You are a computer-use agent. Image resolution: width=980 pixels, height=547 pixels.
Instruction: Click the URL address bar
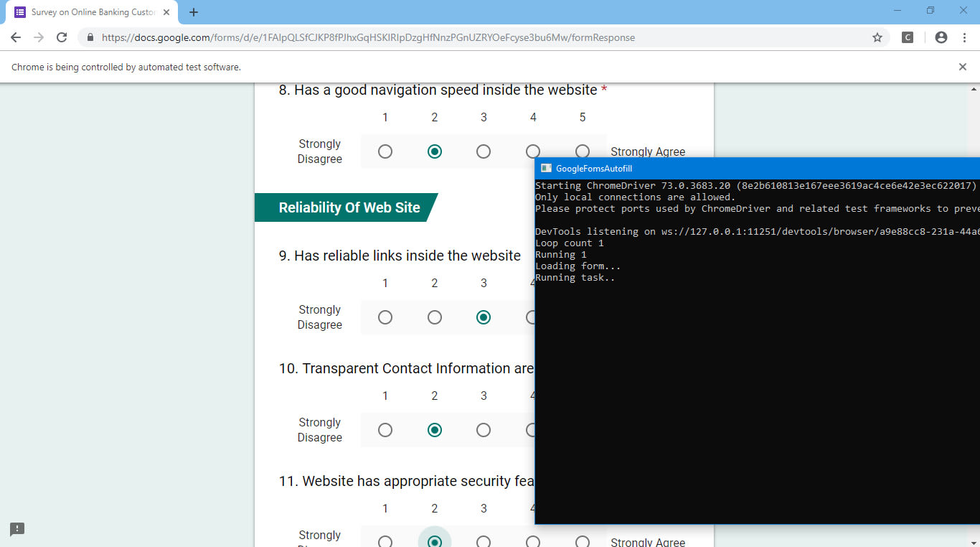coord(430,37)
